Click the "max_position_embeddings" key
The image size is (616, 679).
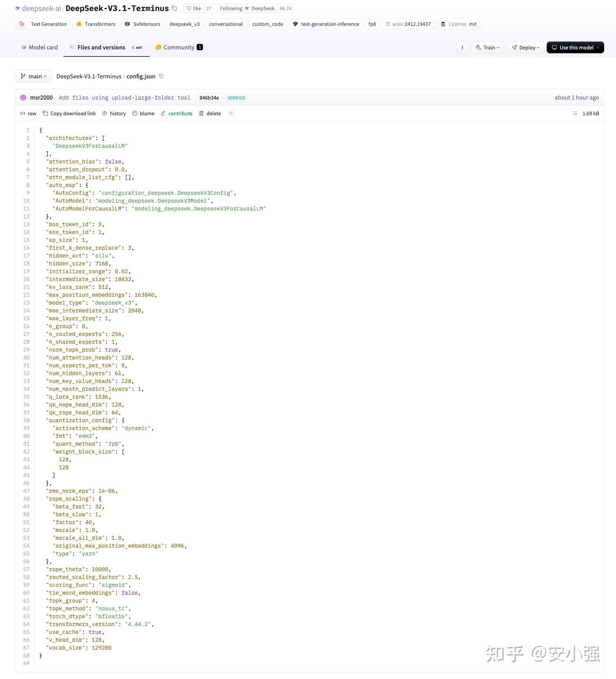point(87,295)
